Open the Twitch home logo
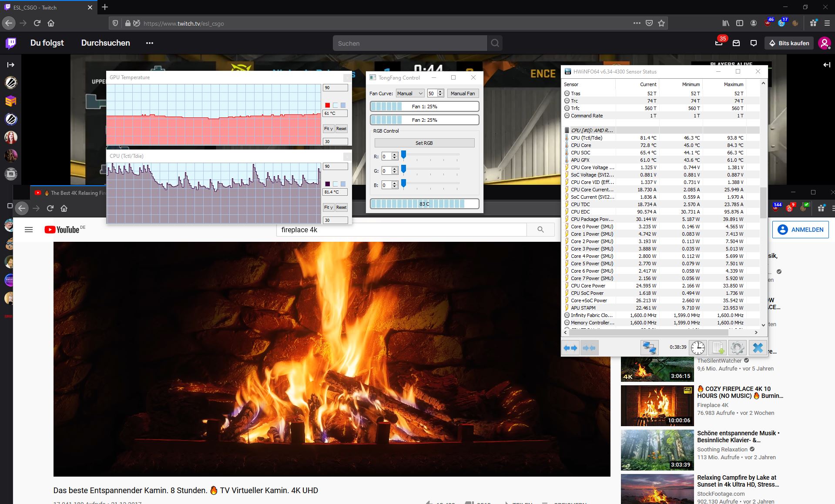 [x=11, y=43]
